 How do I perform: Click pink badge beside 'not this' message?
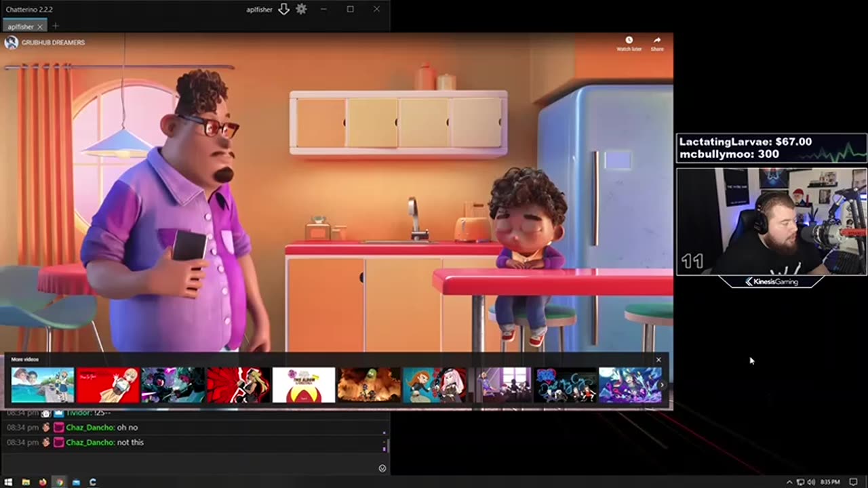click(x=58, y=443)
